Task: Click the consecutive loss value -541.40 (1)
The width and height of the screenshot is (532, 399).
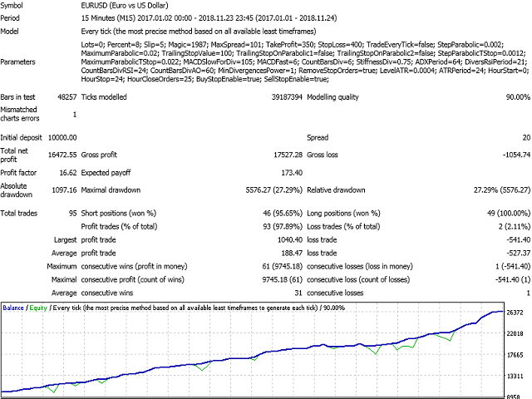Action: pyautogui.click(x=513, y=279)
